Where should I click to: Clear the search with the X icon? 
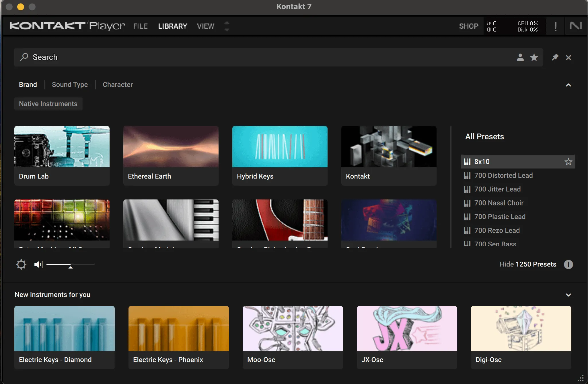[x=568, y=57]
